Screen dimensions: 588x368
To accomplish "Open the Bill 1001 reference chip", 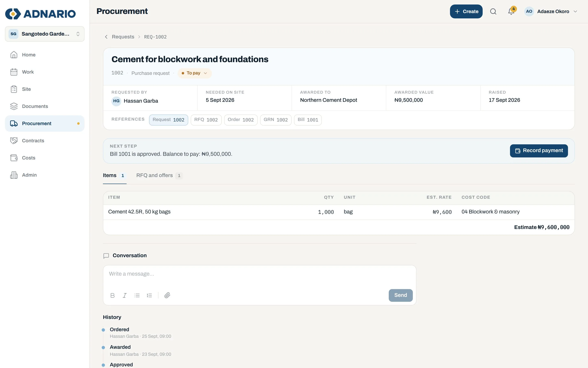I will (308, 120).
